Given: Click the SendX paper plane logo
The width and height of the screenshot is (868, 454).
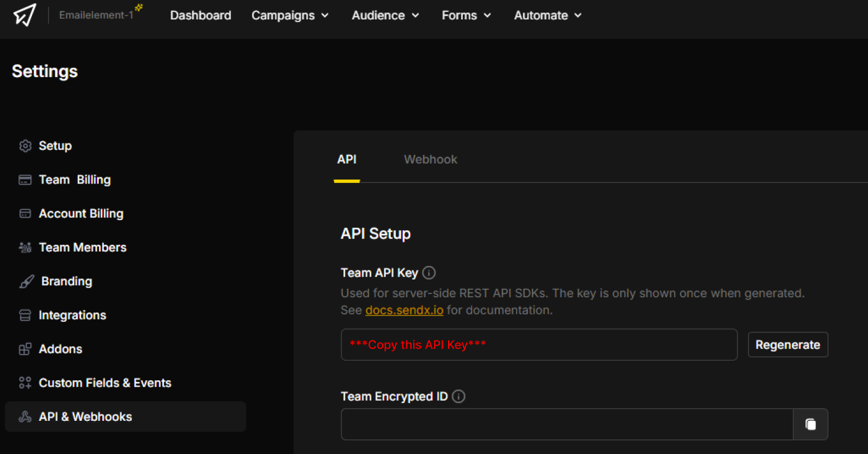Looking at the screenshot, I should [x=25, y=15].
